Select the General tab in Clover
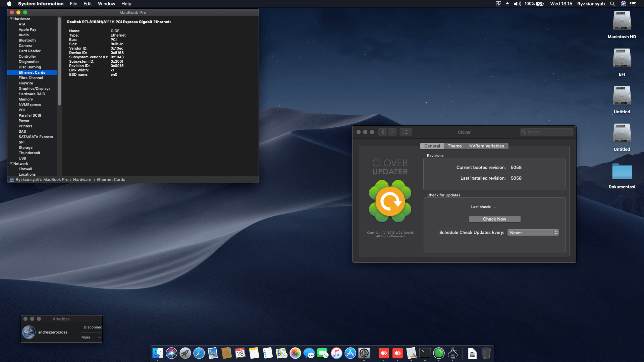This screenshot has height=362, width=644. 432,146
